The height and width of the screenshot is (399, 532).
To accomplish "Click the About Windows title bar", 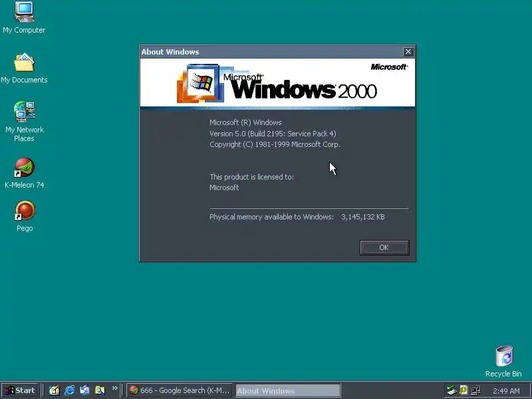I will click(271, 52).
